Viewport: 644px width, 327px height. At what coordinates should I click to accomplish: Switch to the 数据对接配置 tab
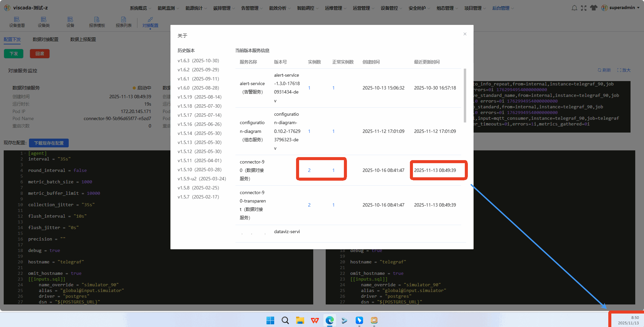[x=45, y=39]
